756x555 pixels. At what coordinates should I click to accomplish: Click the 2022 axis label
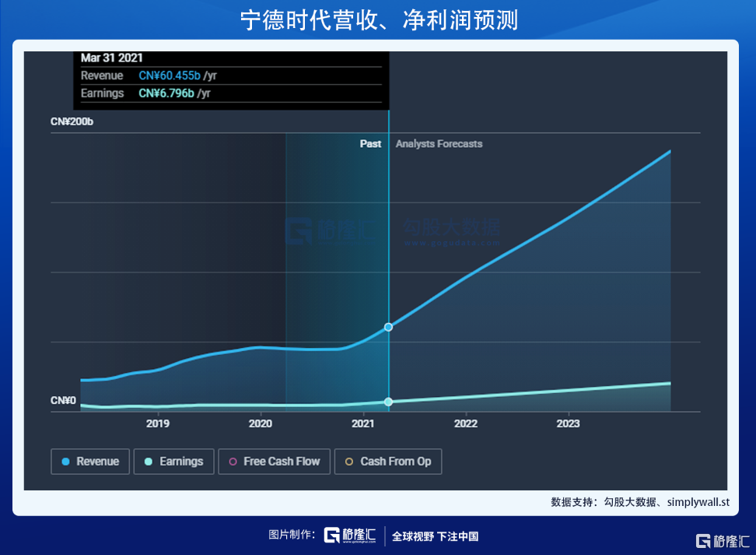click(466, 423)
